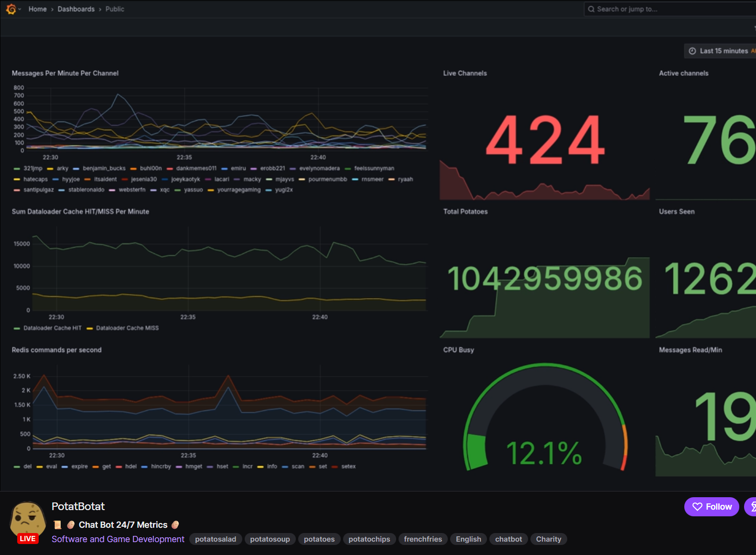756x555 pixels.
Task: Open the Sum Dataloader Cache HIT/MISS panel menu
Action: [x=80, y=212]
